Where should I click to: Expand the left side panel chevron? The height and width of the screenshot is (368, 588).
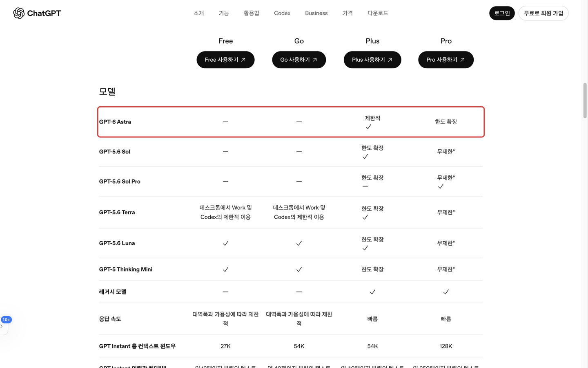point(2,326)
